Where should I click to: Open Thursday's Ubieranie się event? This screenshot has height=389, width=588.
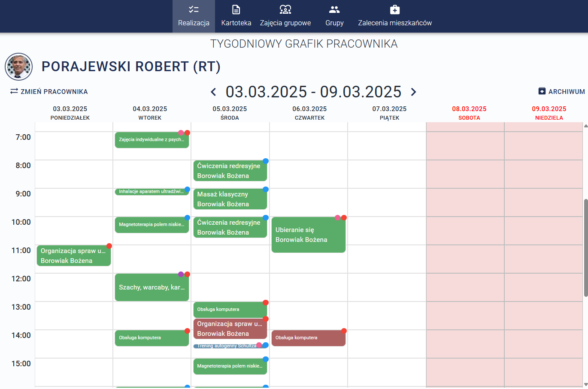coord(308,235)
